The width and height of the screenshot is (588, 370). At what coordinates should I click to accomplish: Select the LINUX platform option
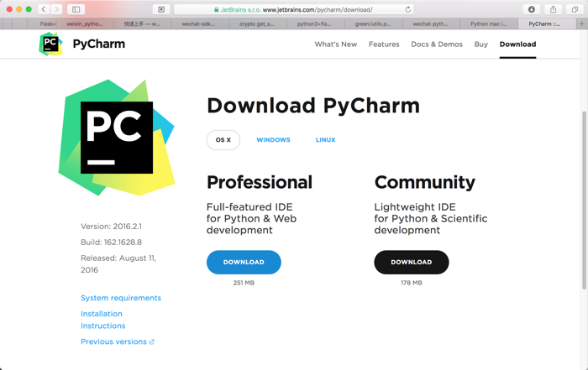tap(326, 139)
